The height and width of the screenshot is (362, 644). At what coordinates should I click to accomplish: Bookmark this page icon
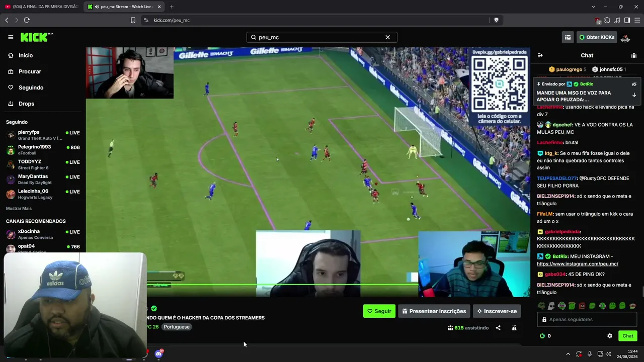(133, 20)
